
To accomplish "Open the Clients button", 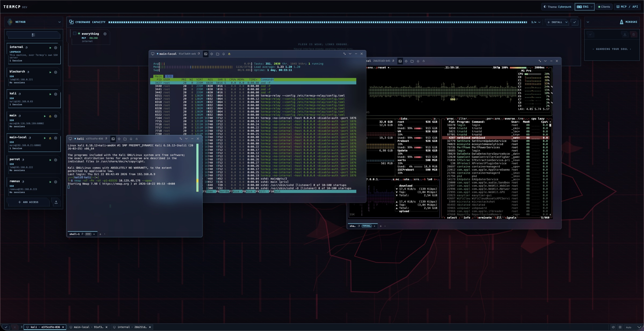I will pyautogui.click(x=604, y=7).
